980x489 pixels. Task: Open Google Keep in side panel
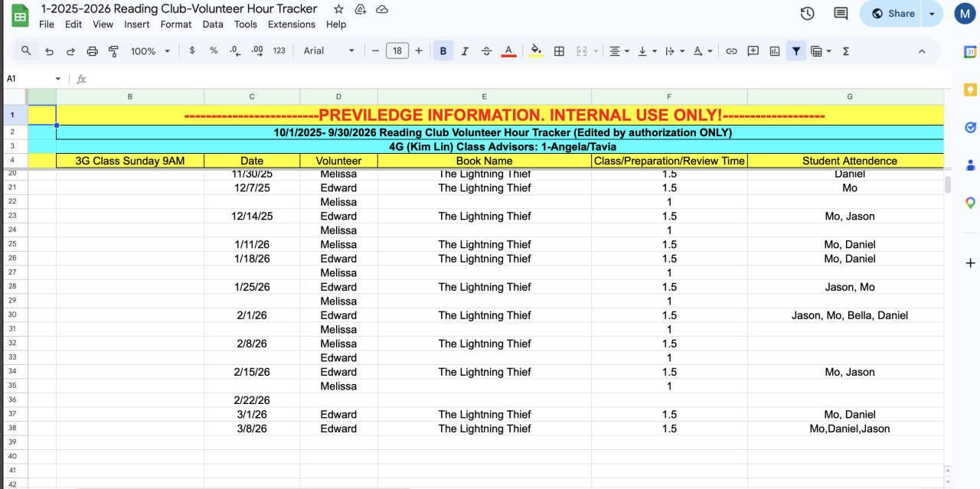[970, 90]
